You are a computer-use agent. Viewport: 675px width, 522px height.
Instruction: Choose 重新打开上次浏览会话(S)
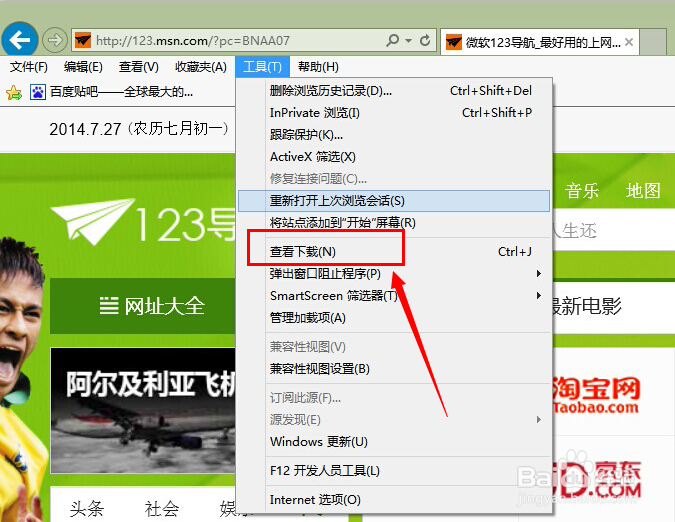[394, 201]
